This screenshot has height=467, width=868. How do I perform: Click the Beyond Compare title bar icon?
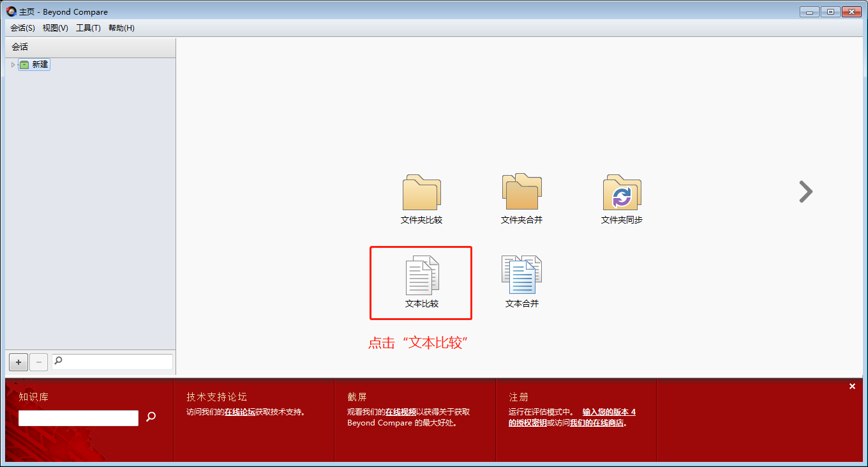(11, 11)
